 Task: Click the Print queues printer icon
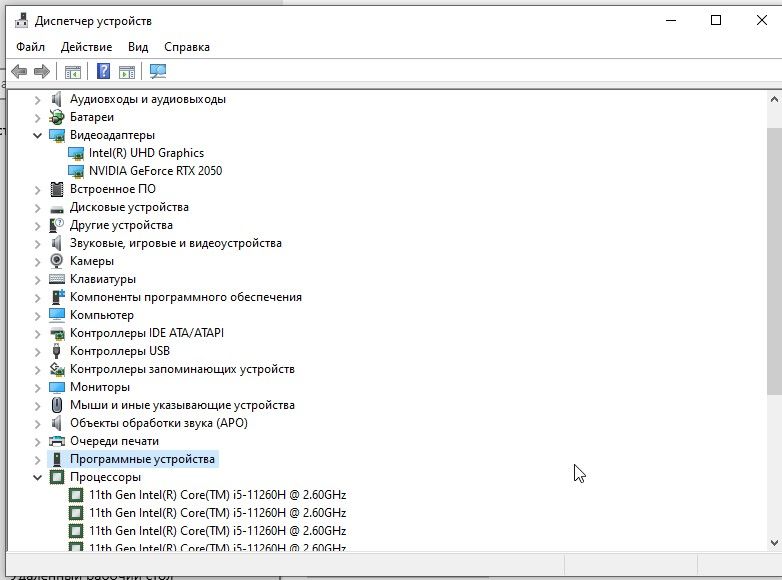pyautogui.click(x=57, y=441)
